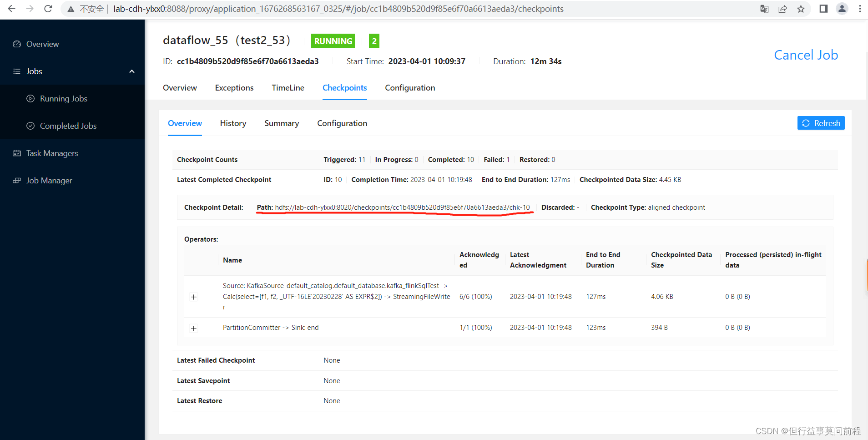The image size is (868, 440).
Task: Open the TimeLine tab
Action: click(288, 88)
